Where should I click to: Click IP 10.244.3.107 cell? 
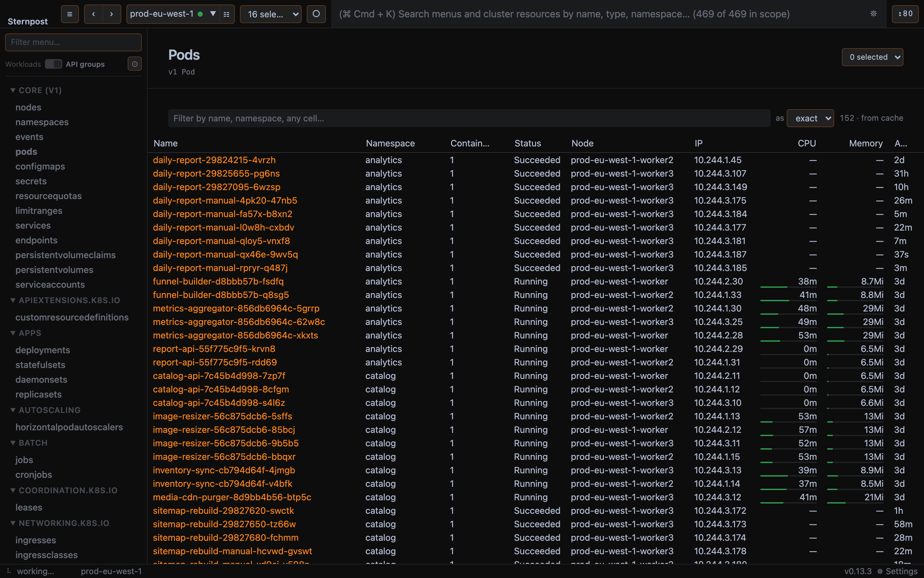[720, 173]
